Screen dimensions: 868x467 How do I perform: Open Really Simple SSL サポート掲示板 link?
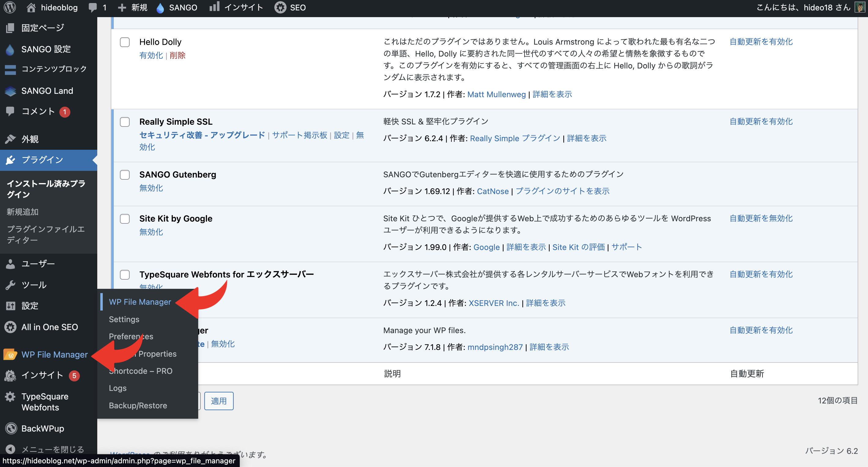click(x=299, y=135)
